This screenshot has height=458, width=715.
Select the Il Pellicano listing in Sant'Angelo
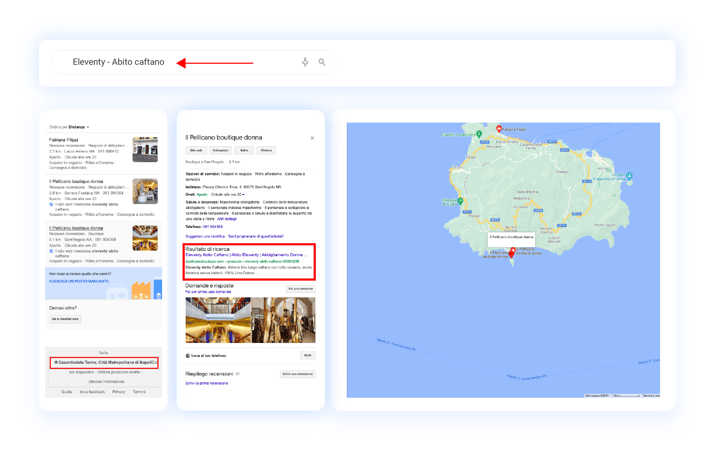click(x=76, y=228)
